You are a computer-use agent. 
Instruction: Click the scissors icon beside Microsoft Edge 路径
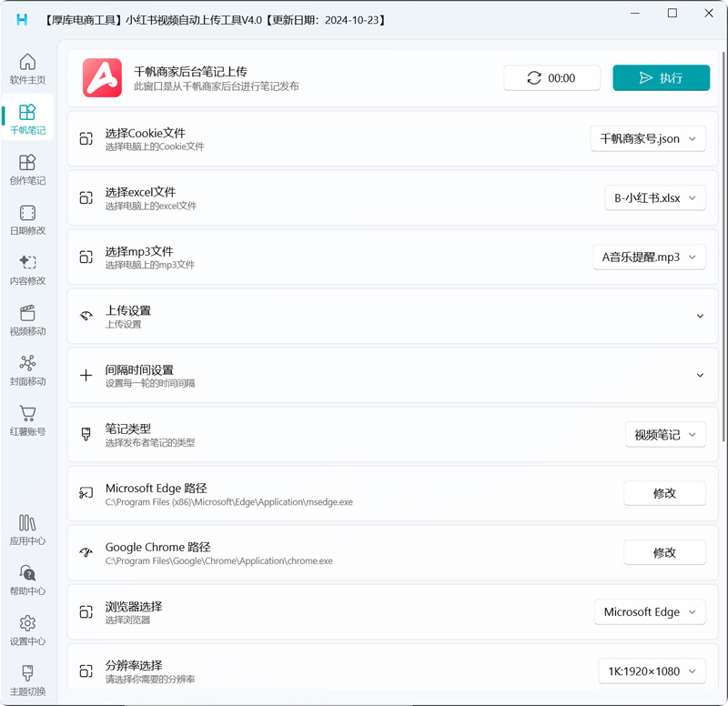pos(86,493)
